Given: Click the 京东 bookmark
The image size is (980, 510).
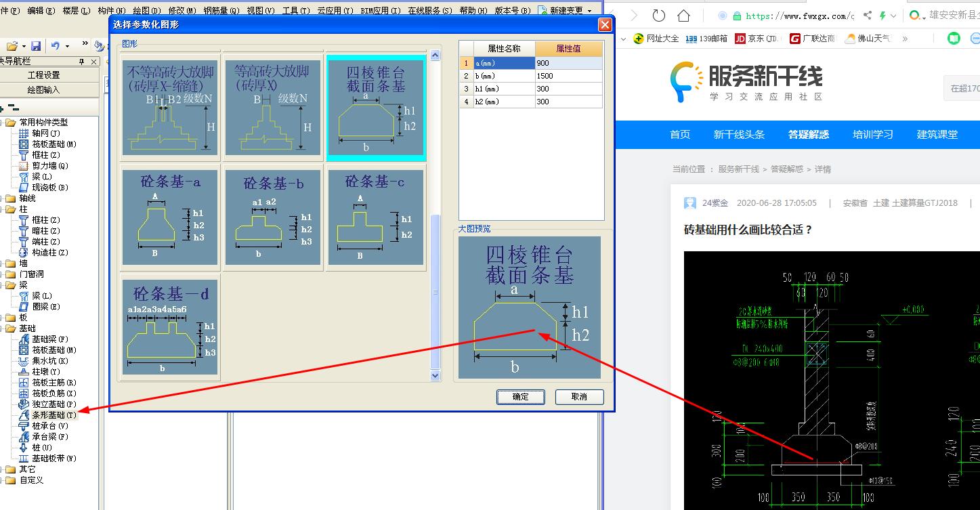Looking at the screenshot, I should 759,39.
